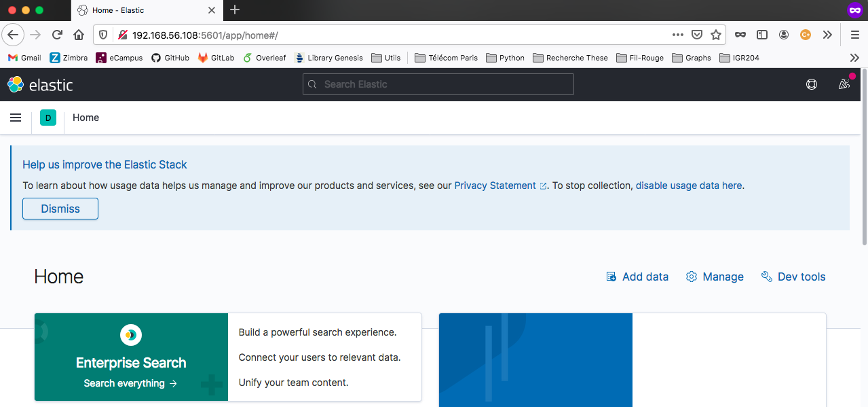The image size is (868, 407).
Task: Toggle the sidebars toolbar icon
Action: coord(762,35)
